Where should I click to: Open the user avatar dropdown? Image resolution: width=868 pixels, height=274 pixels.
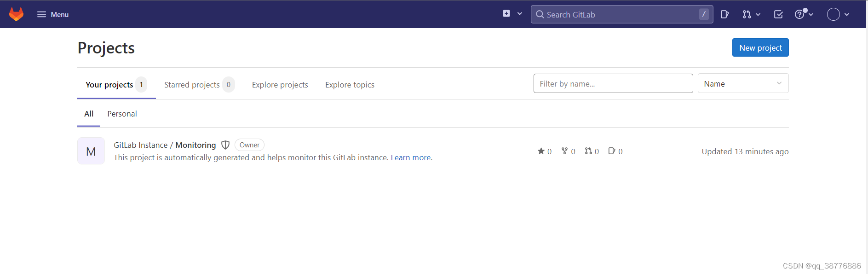click(838, 14)
